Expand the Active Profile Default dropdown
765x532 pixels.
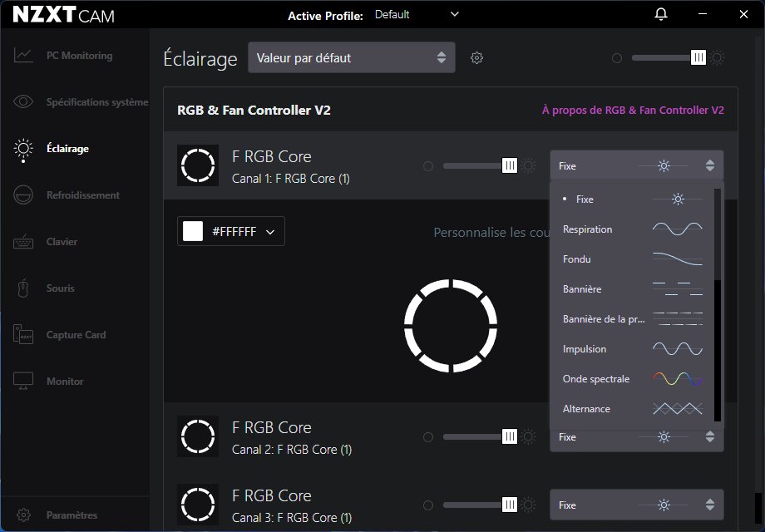click(417, 14)
